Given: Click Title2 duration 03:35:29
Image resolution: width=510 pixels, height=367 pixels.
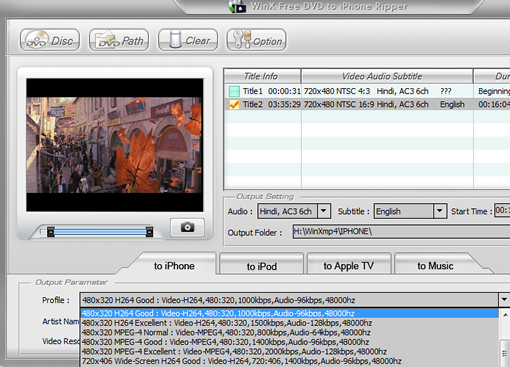Looking at the screenshot, I should (x=284, y=104).
